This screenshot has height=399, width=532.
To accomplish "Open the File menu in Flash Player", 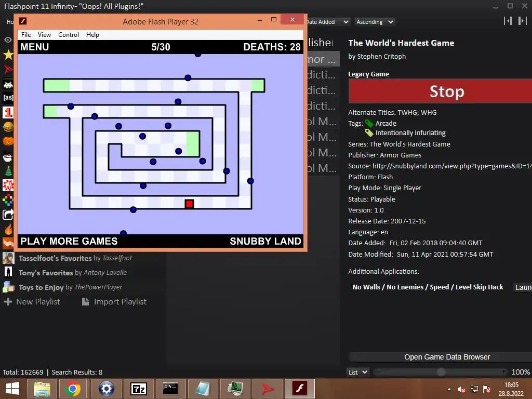I will pyautogui.click(x=26, y=35).
